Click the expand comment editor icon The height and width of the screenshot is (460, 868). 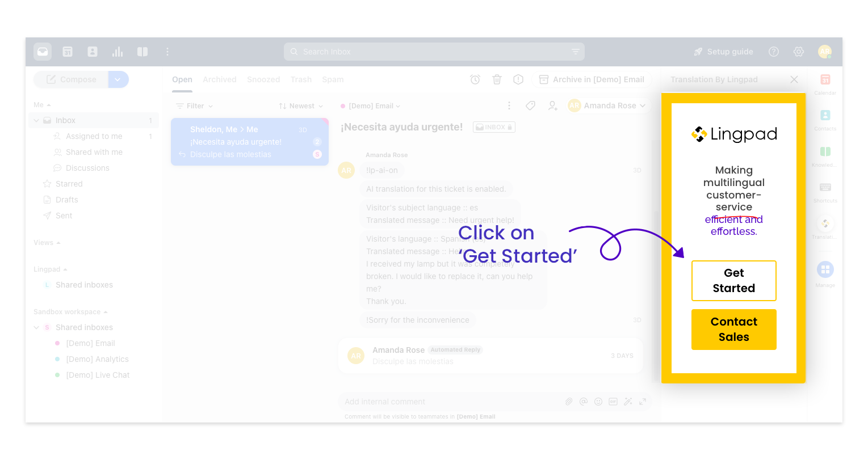[x=643, y=402]
